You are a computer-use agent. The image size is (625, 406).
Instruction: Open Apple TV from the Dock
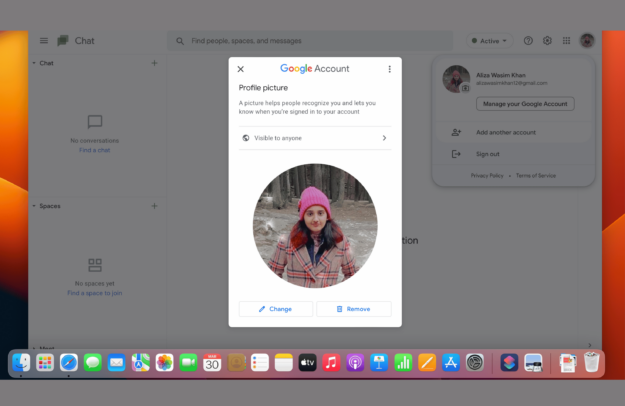tap(307, 363)
